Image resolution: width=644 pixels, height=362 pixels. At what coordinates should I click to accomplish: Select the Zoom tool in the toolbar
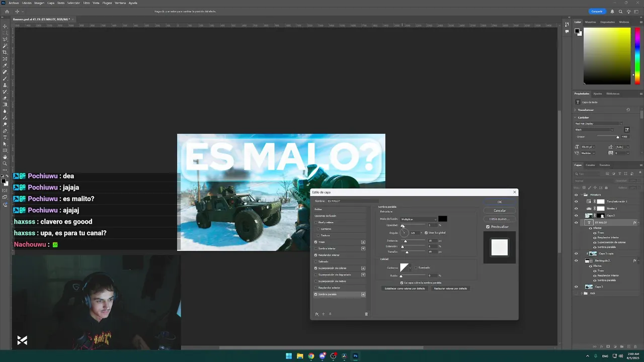[5, 163]
